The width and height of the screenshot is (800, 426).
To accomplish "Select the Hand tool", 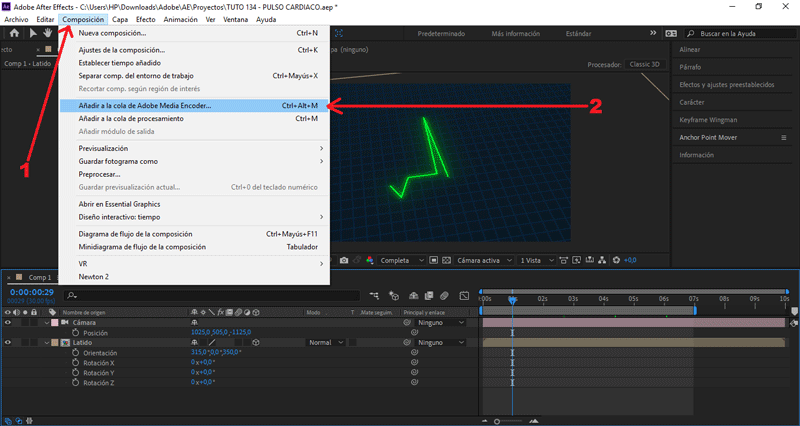I will 47,33.
